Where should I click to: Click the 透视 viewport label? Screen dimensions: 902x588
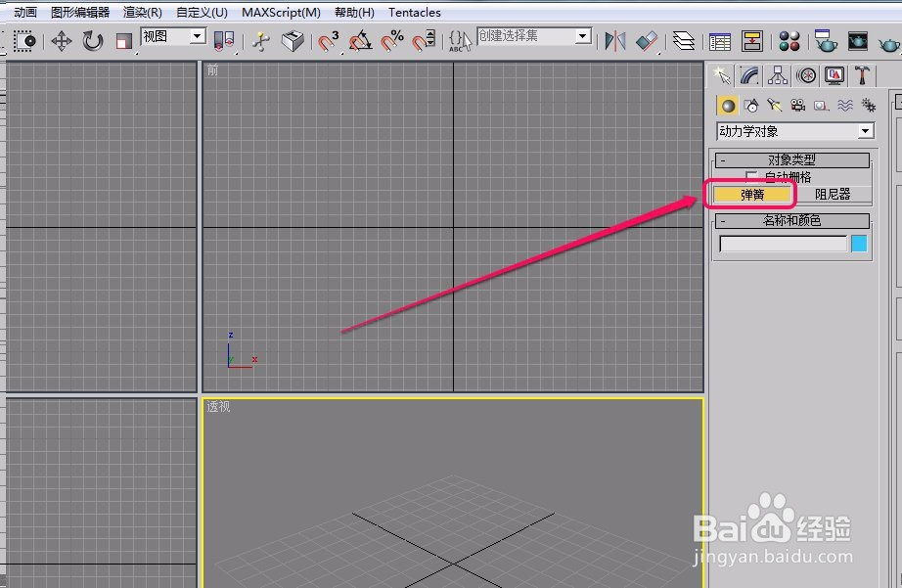(x=218, y=406)
